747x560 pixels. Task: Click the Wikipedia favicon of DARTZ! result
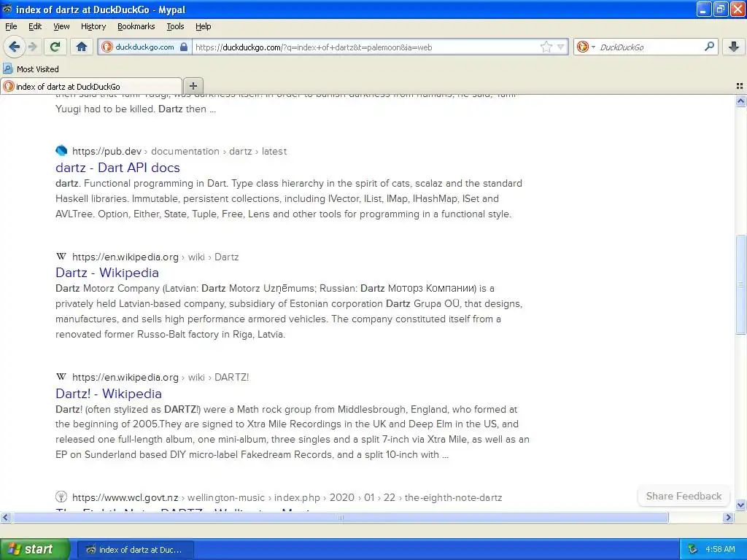tap(61, 377)
